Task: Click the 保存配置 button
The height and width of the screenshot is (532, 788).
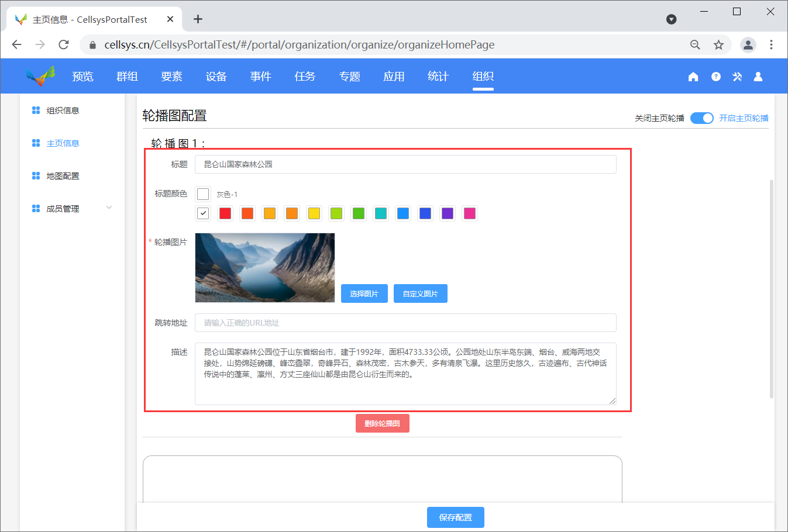Action: coord(456,517)
